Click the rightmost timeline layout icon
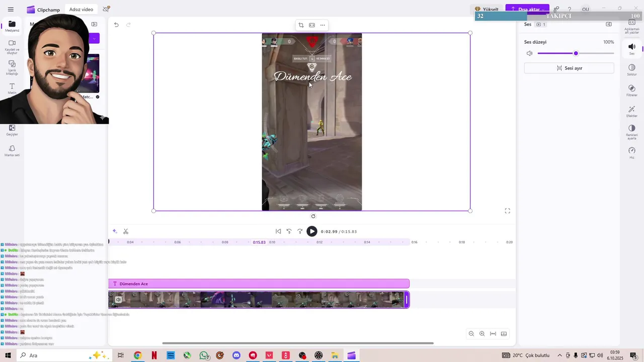644x362 pixels. [x=504, y=334]
